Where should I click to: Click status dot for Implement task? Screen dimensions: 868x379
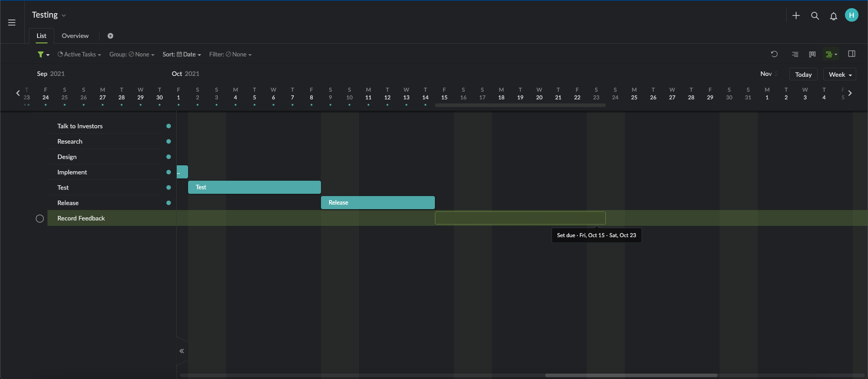tap(169, 172)
